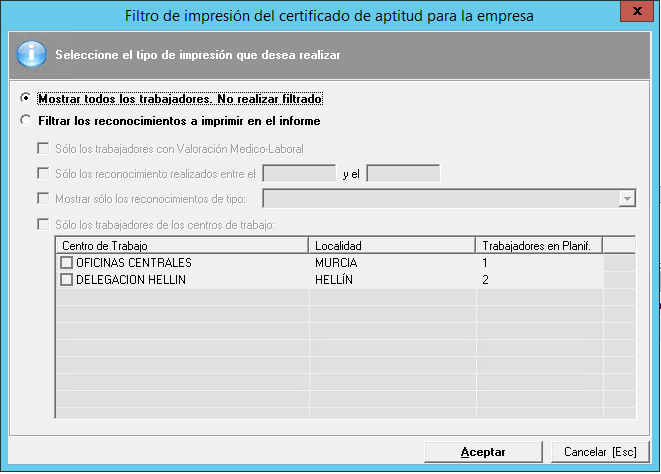Image resolution: width=661 pixels, height=474 pixels.
Task: Click the end date field after 'y el'
Action: pyautogui.click(x=403, y=173)
